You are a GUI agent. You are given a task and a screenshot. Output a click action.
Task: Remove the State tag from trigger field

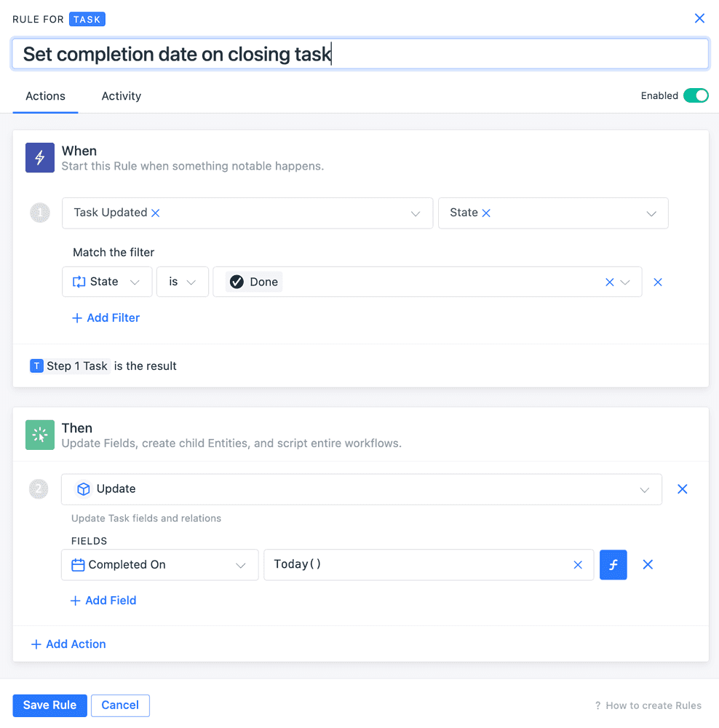[487, 213]
